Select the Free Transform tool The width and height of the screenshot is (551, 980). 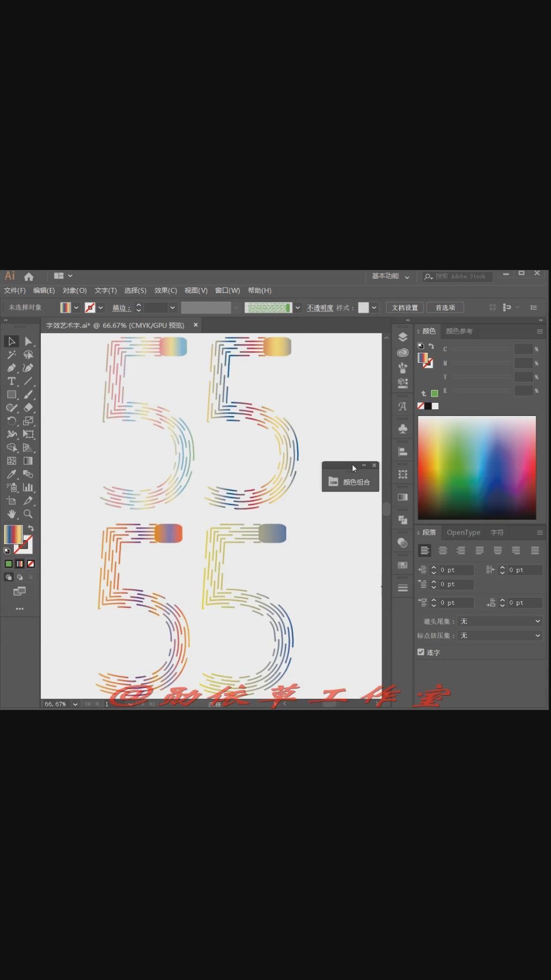[x=29, y=434]
